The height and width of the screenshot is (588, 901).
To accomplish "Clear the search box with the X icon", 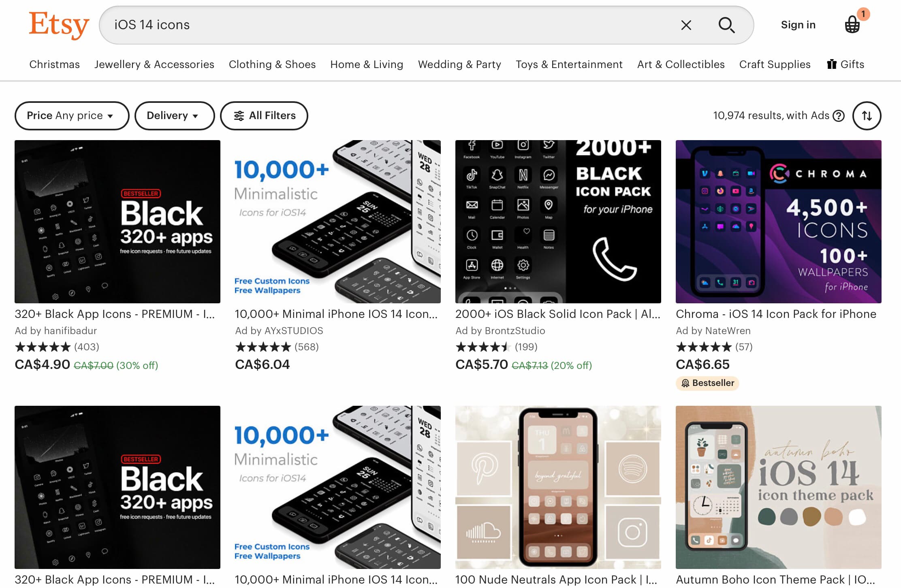I will [686, 25].
